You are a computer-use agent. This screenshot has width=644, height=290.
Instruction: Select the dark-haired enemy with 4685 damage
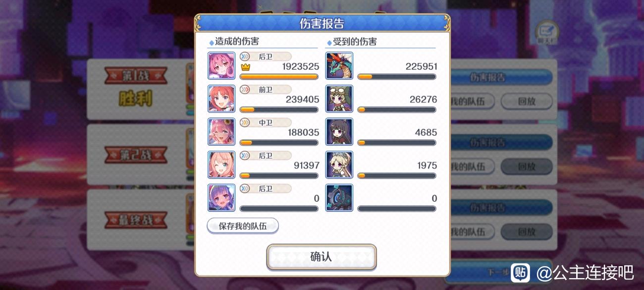click(x=339, y=132)
